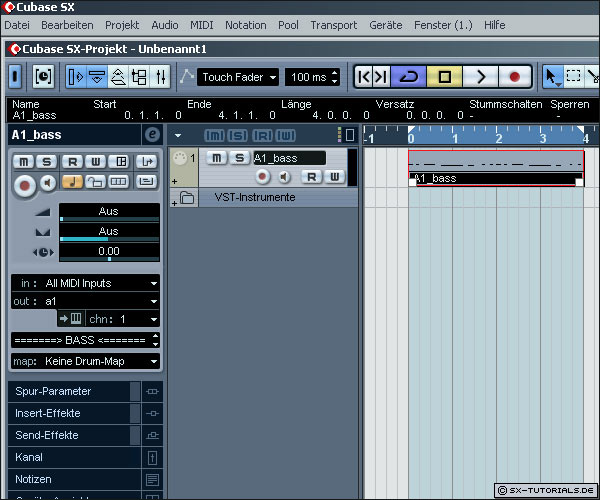Go to next marker transport button

point(381,77)
